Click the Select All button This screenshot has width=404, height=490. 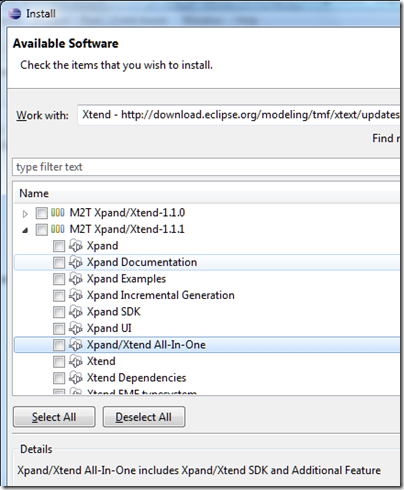[54, 417]
